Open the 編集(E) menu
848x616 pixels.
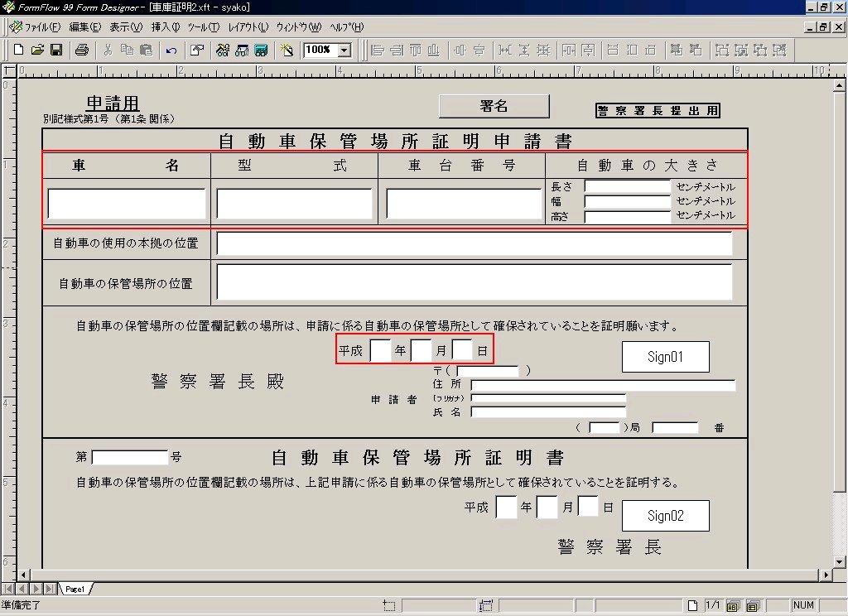(85, 27)
